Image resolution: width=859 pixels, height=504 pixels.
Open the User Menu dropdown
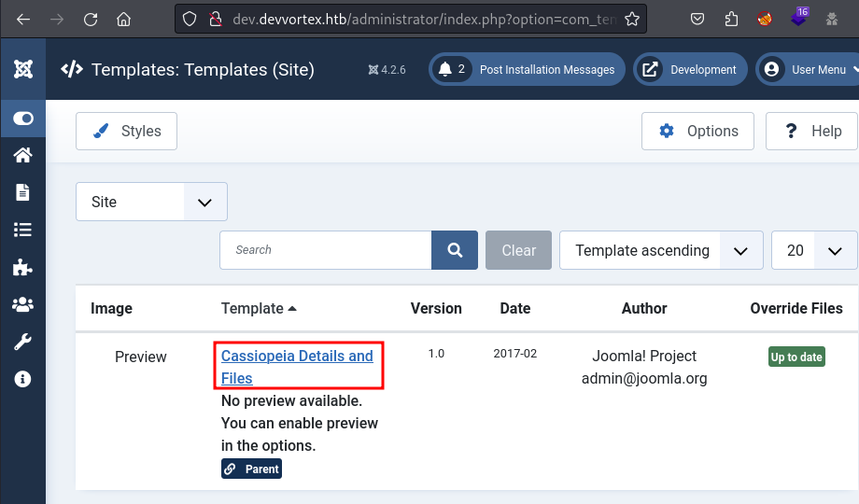[808, 70]
